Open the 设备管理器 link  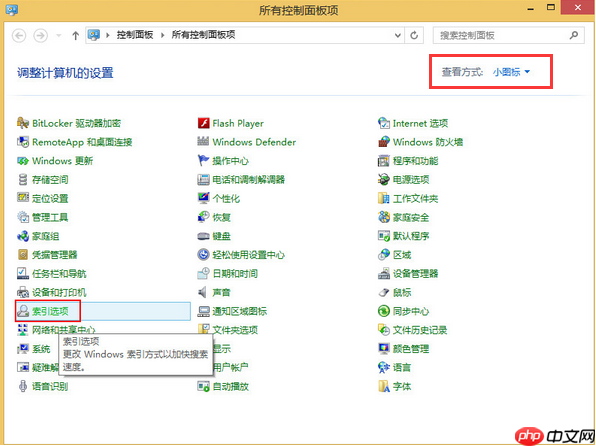415,273
